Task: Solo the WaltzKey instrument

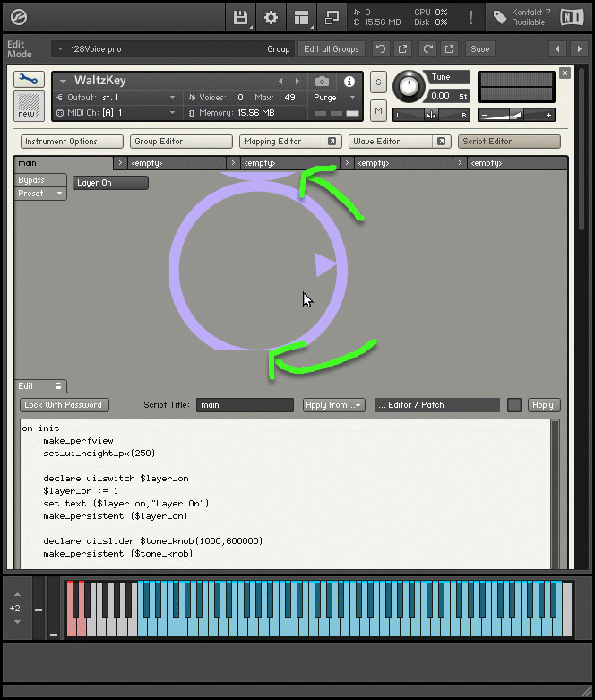Action: click(x=378, y=82)
